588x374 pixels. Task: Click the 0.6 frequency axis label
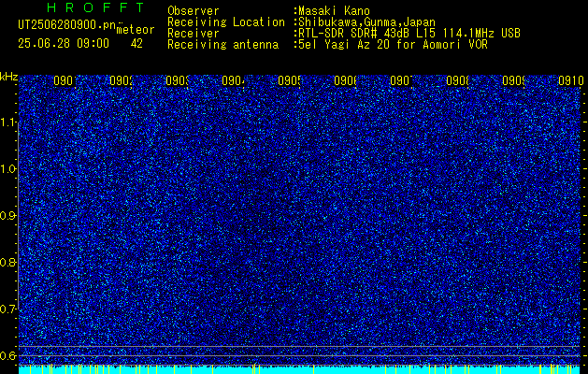pos(8,355)
